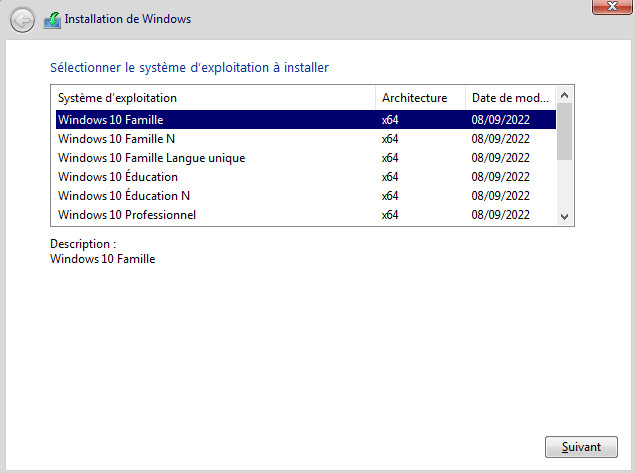The height and width of the screenshot is (473, 635).
Task: Click the Windows setup icon in title bar
Action: point(52,19)
